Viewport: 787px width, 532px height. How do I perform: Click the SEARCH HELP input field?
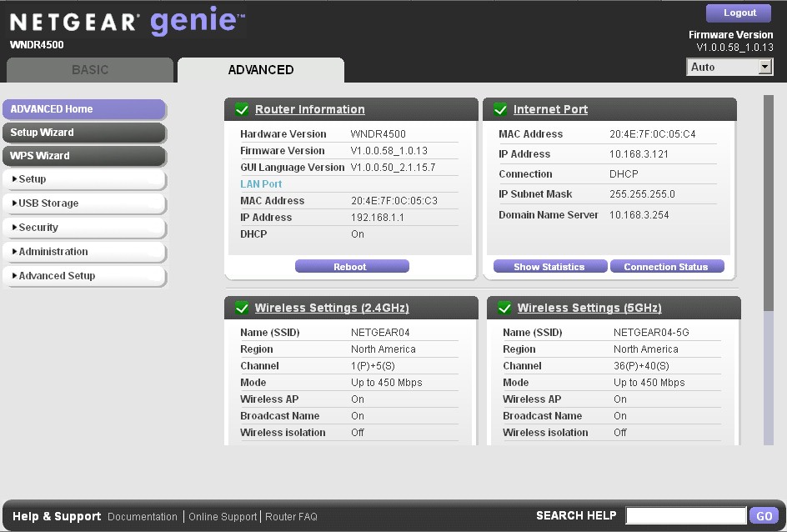[686, 515]
